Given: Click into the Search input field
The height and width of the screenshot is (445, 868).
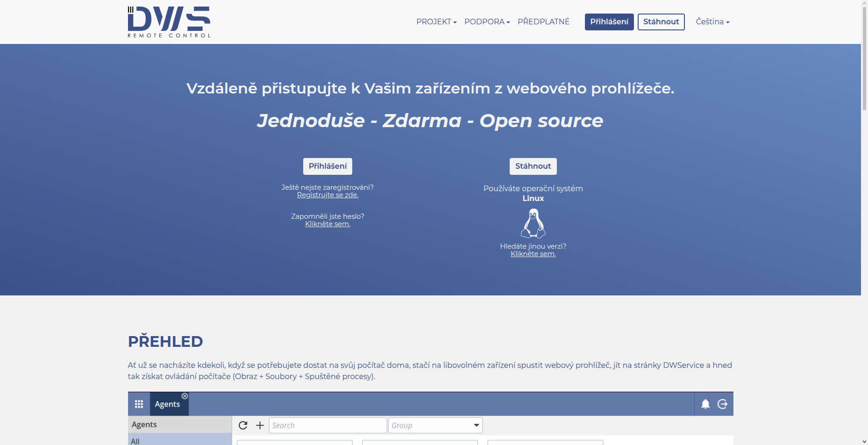Looking at the screenshot, I should pyautogui.click(x=328, y=425).
